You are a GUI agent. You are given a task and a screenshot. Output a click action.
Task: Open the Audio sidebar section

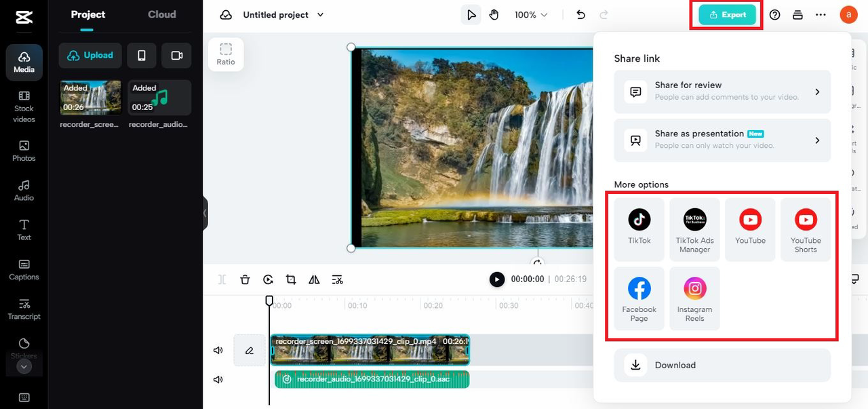[24, 191]
